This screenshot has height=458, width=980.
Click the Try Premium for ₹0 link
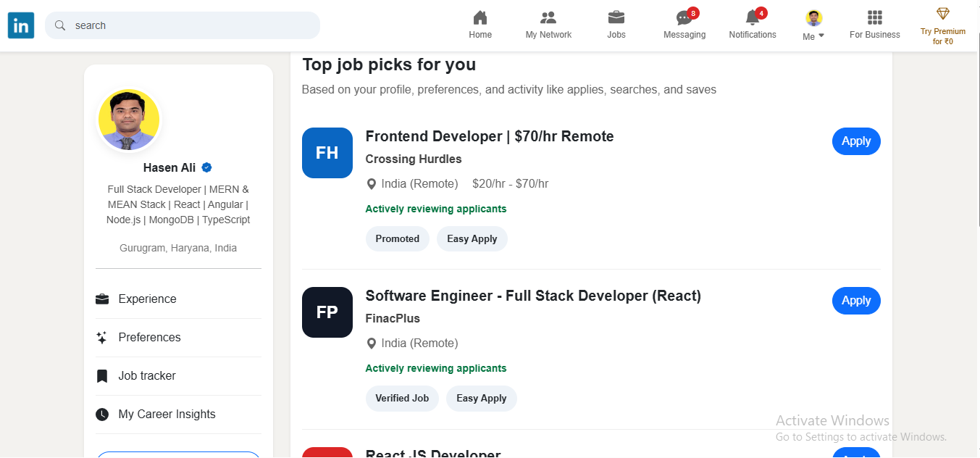coord(943,36)
